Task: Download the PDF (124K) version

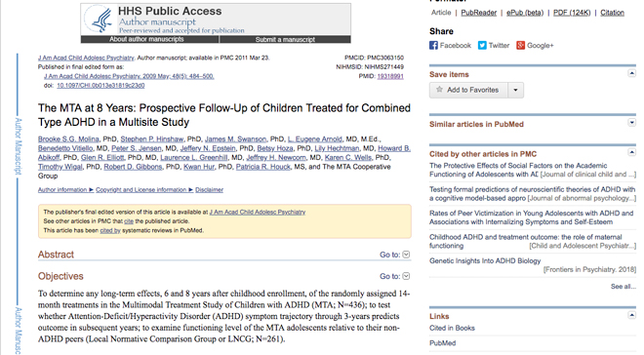Action: pos(572,13)
